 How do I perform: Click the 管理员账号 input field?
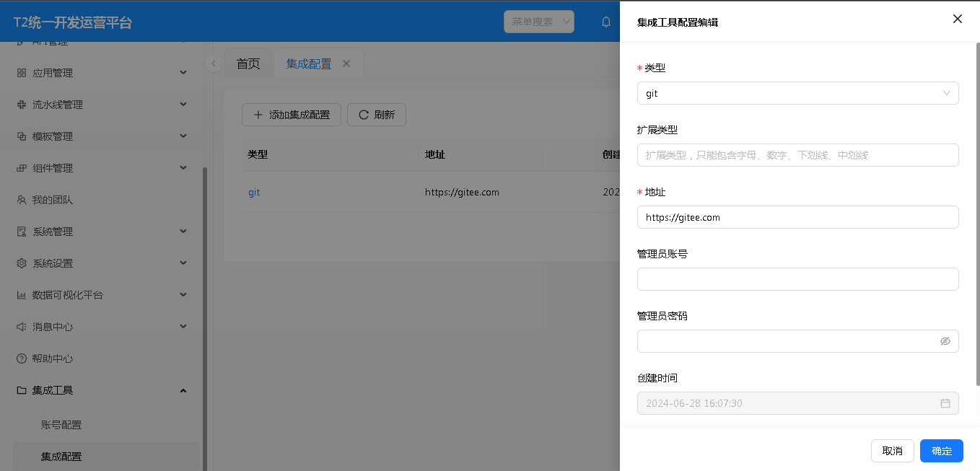(797, 279)
